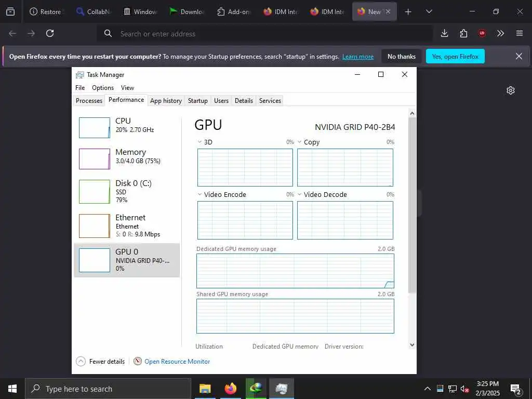Open Firefox application hamburger menu

(520, 33)
